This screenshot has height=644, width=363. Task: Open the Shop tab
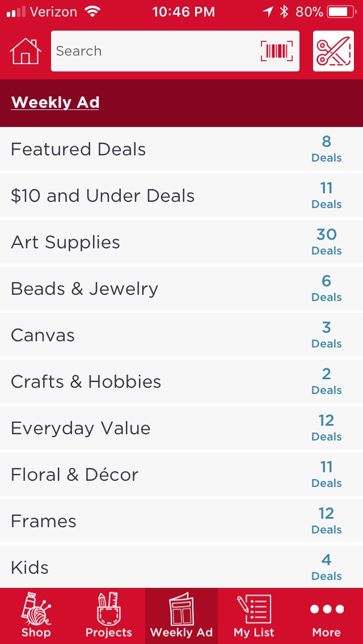tap(36, 616)
